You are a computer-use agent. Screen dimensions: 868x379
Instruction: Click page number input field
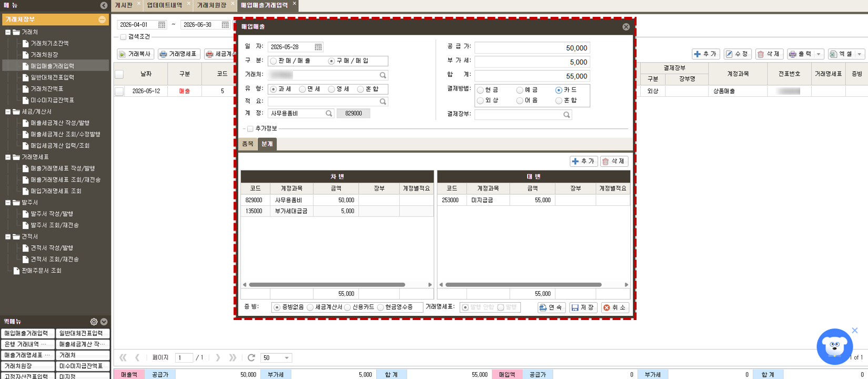tap(184, 358)
